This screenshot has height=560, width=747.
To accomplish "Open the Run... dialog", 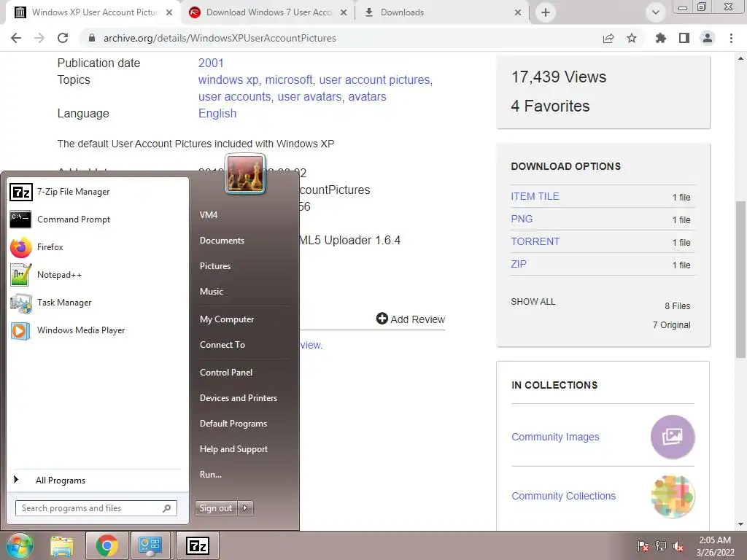I will (x=211, y=474).
